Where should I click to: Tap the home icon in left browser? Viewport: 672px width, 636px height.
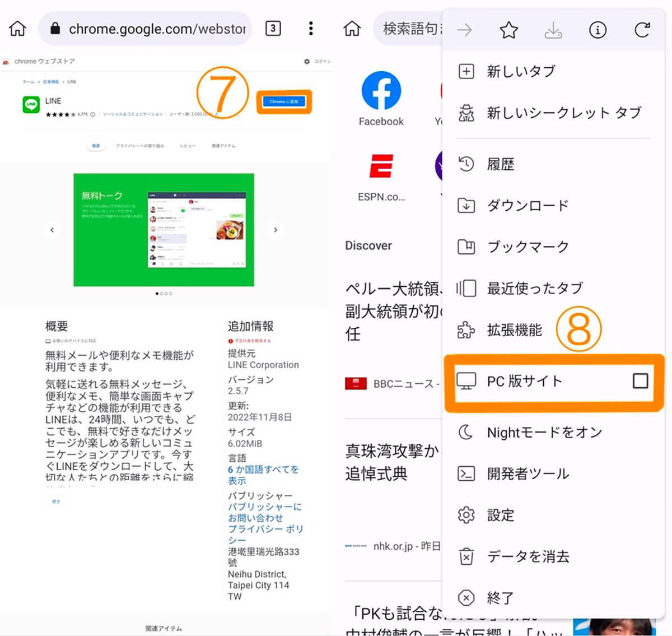coord(18,28)
